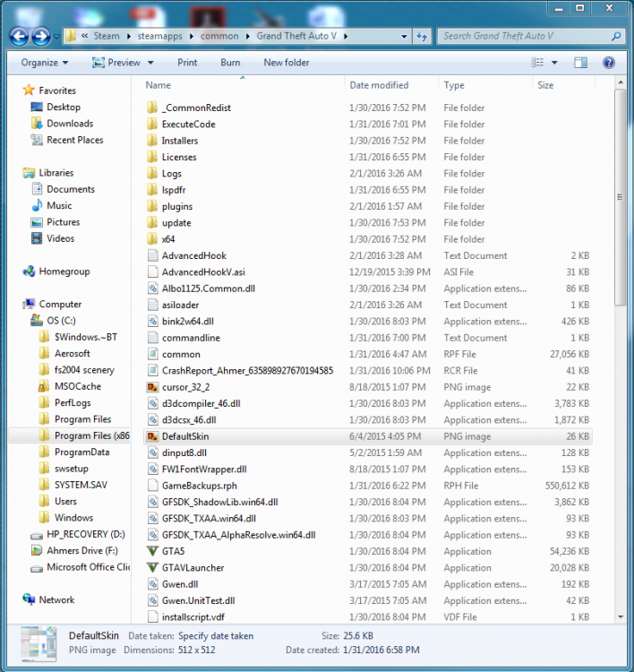This screenshot has height=672, width=634.
Task: Select the AdvancedHookV.asi file
Action: (x=368, y=271)
